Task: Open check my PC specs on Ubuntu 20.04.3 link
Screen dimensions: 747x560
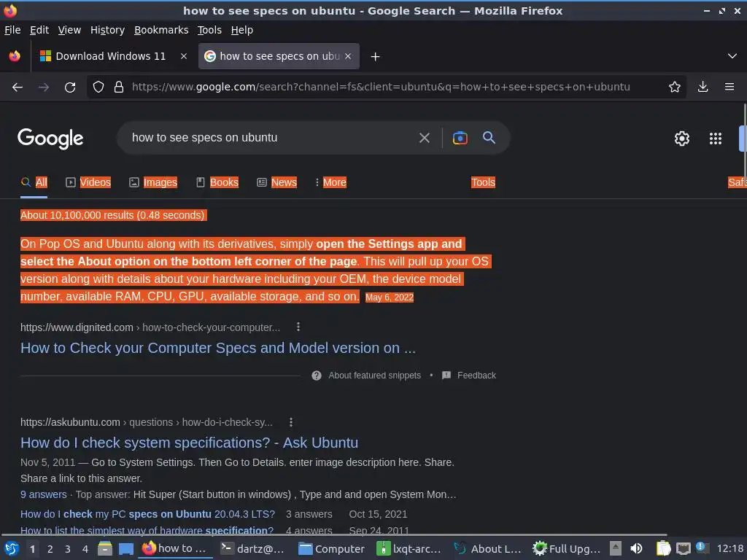Action: click(147, 514)
